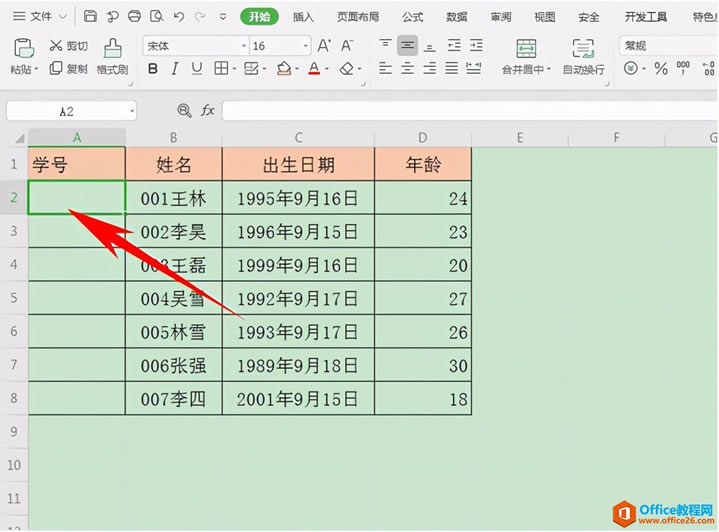Toggle Italic formatting
Viewport: 719px width, 532px height.
(175, 69)
